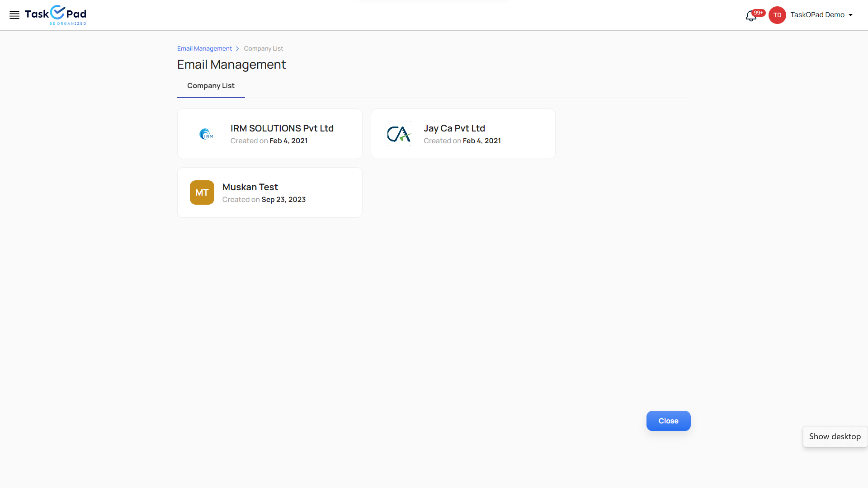868x488 pixels.
Task: Click the breadcrumb chevron separator
Action: pyautogui.click(x=237, y=49)
